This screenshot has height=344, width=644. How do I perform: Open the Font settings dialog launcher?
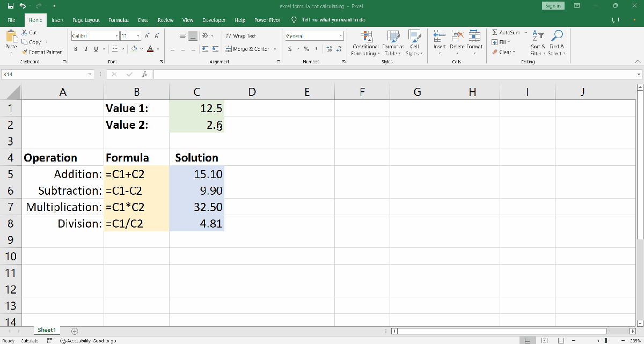tap(162, 62)
